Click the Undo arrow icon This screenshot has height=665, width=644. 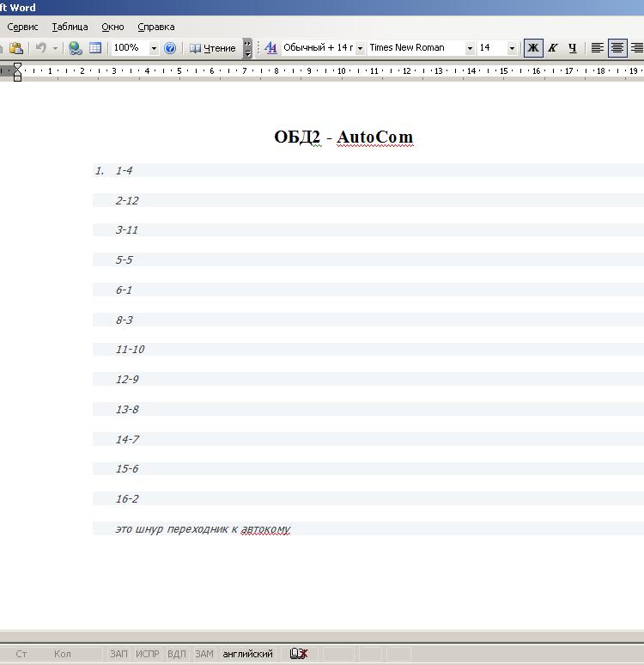pos(40,48)
